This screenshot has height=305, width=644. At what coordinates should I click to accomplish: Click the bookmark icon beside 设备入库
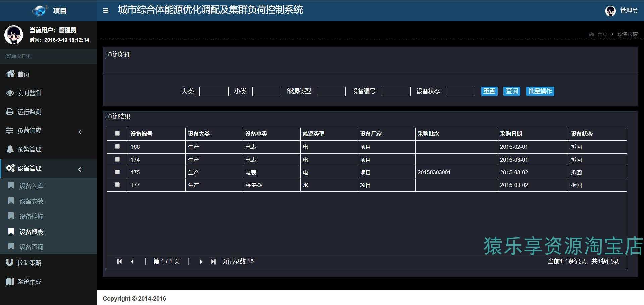point(11,185)
